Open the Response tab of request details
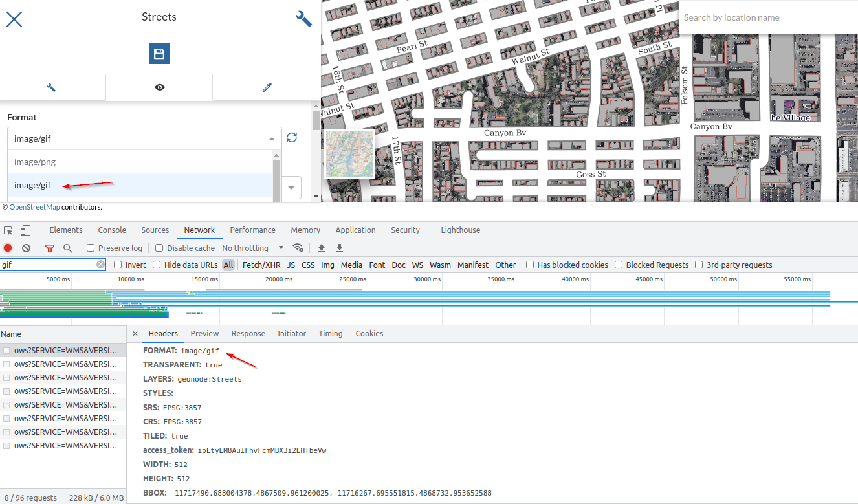Viewport: 858px width, 504px height. 248,334
